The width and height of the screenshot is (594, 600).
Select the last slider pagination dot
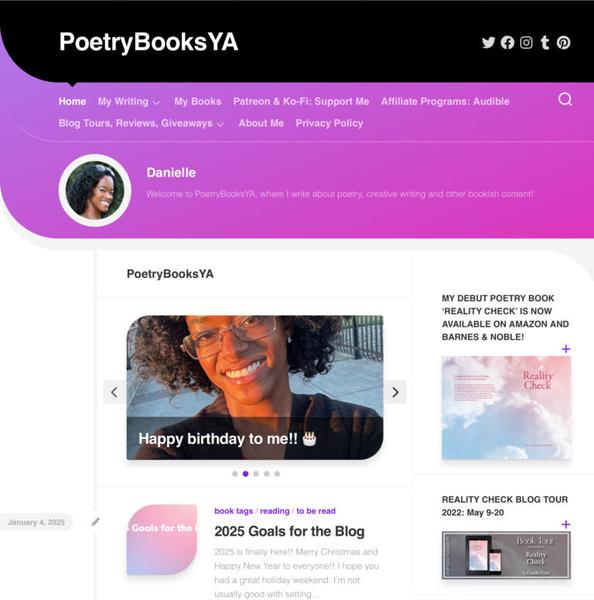tap(277, 474)
